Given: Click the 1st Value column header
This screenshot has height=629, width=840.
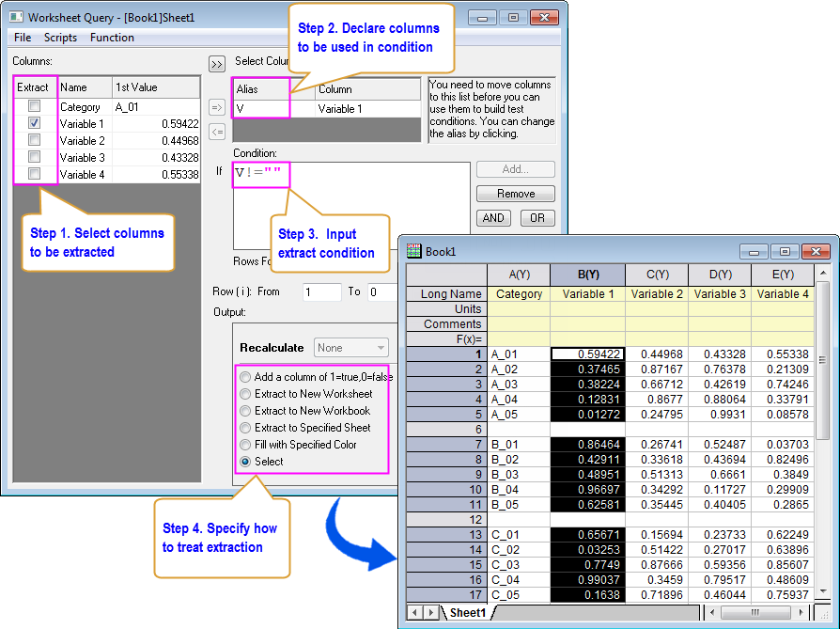Looking at the screenshot, I should (x=156, y=87).
